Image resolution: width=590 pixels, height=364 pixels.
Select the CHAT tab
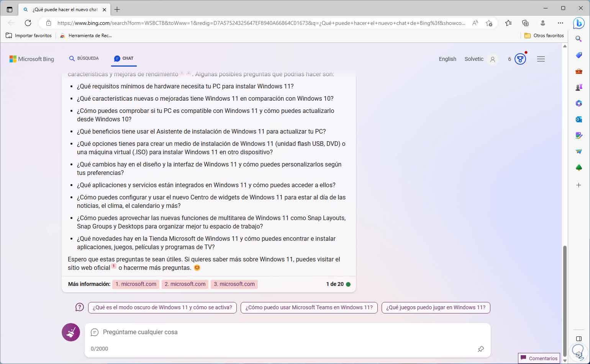click(124, 59)
